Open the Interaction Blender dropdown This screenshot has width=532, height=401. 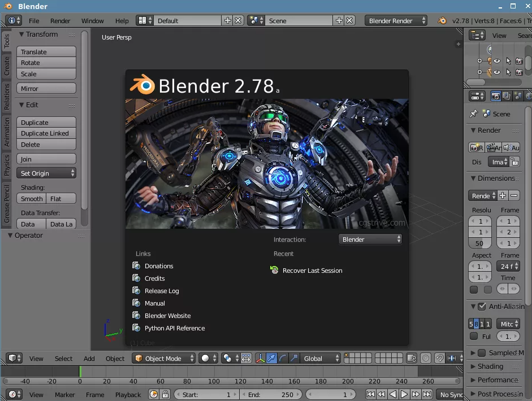coord(370,239)
